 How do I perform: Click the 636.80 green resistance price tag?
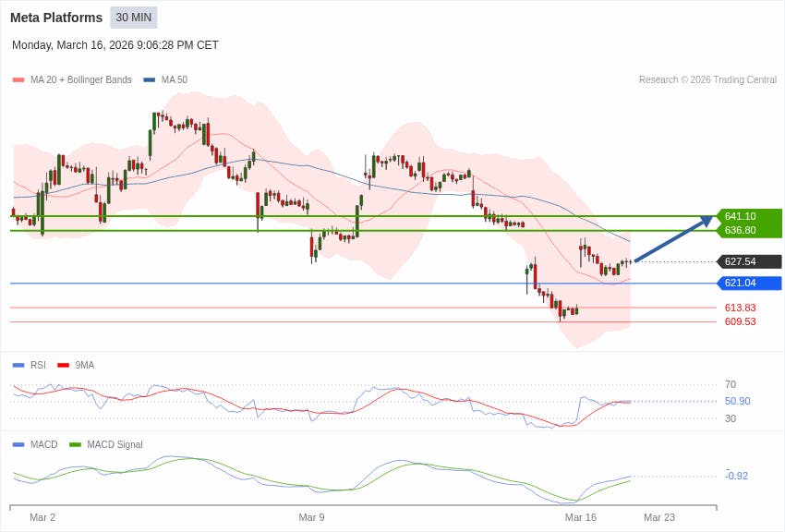[749, 230]
